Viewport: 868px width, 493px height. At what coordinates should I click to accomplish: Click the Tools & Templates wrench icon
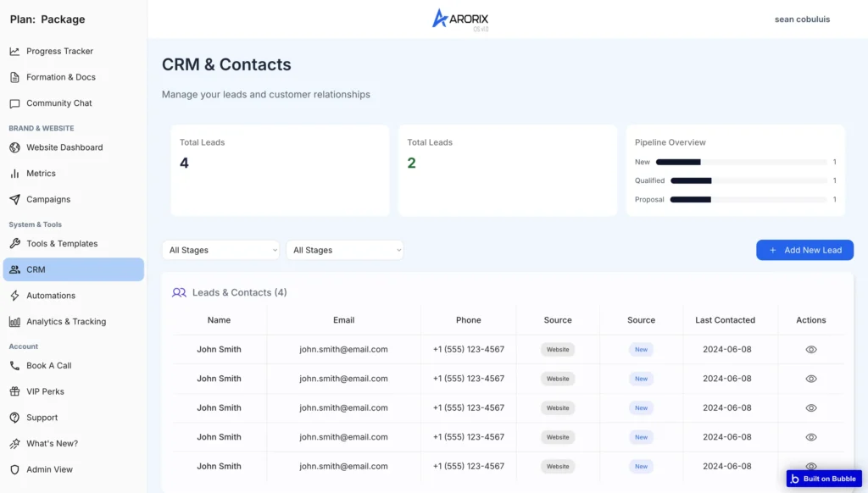(x=15, y=244)
